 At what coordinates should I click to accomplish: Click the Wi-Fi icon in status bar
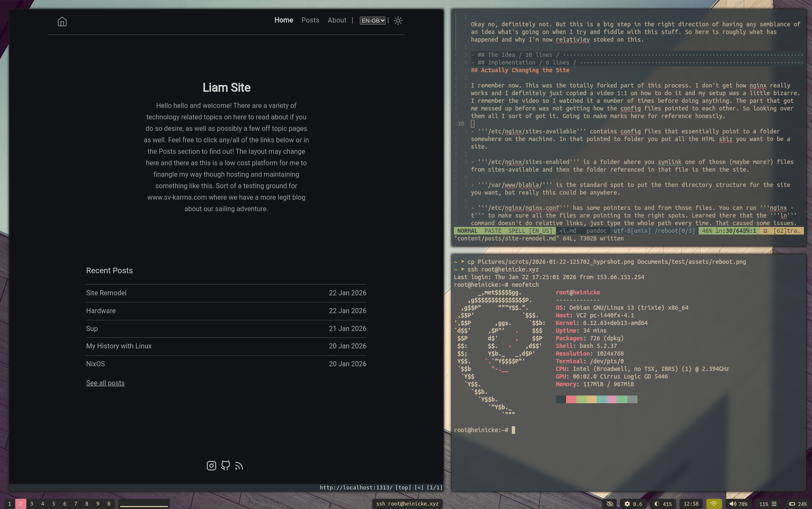coord(714,504)
